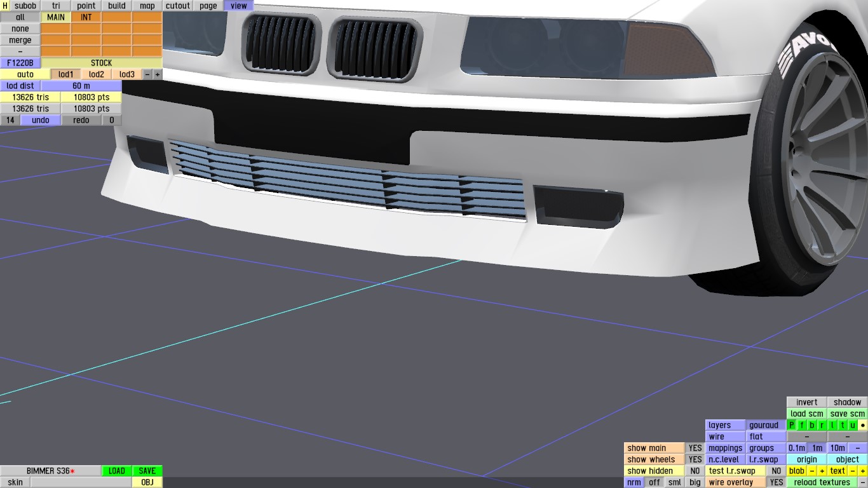Image resolution: width=868 pixels, height=488 pixels.
Task: Switch shading to flat
Action: pos(766,437)
